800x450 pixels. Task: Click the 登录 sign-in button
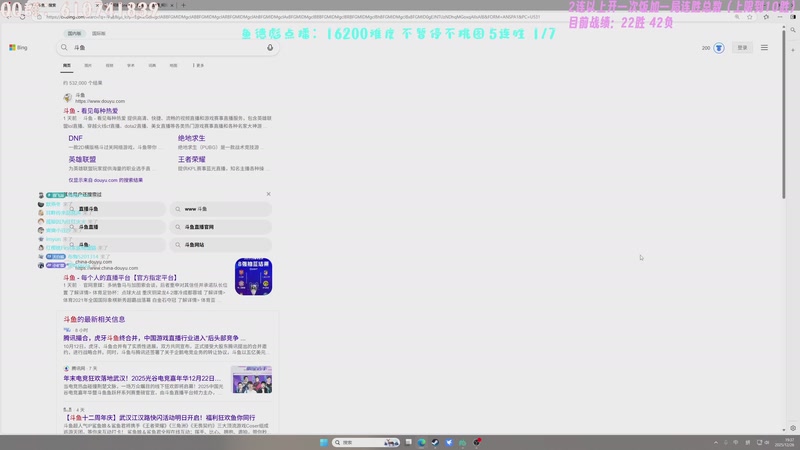pyautogui.click(x=742, y=47)
